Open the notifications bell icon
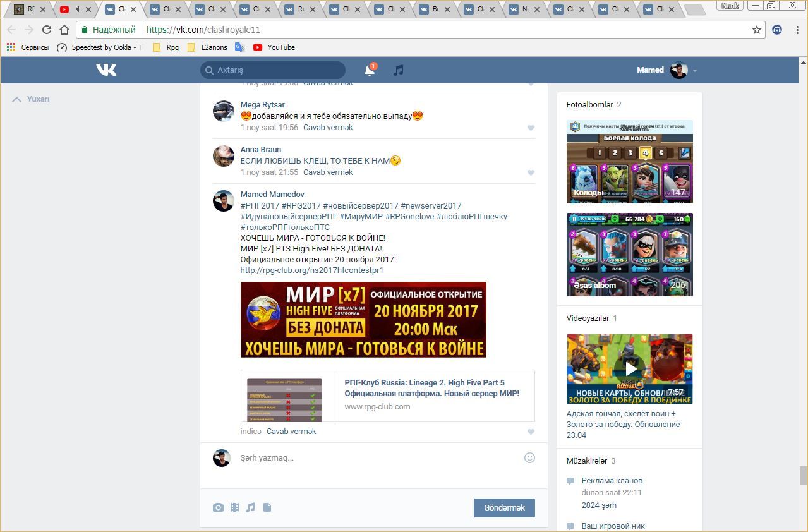 [x=370, y=70]
